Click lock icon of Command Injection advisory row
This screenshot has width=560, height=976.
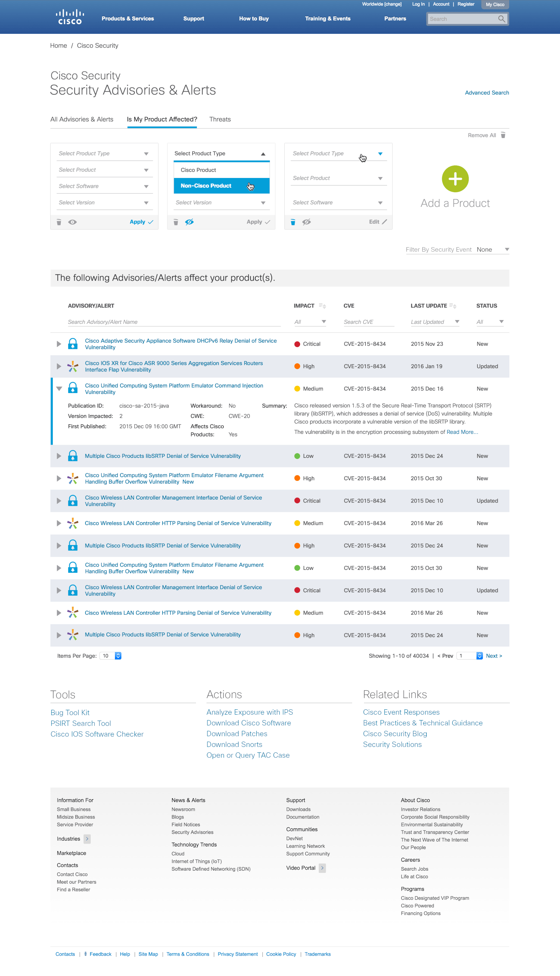(73, 388)
